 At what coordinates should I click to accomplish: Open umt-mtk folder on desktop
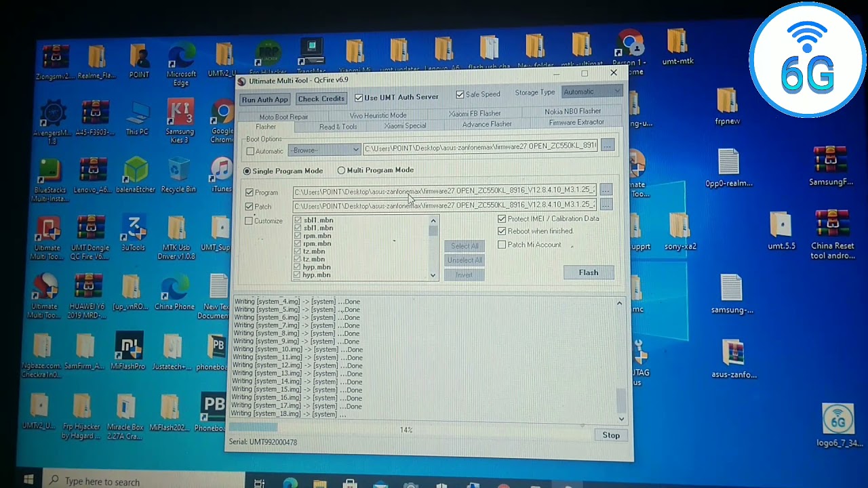pyautogui.click(x=677, y=47)
